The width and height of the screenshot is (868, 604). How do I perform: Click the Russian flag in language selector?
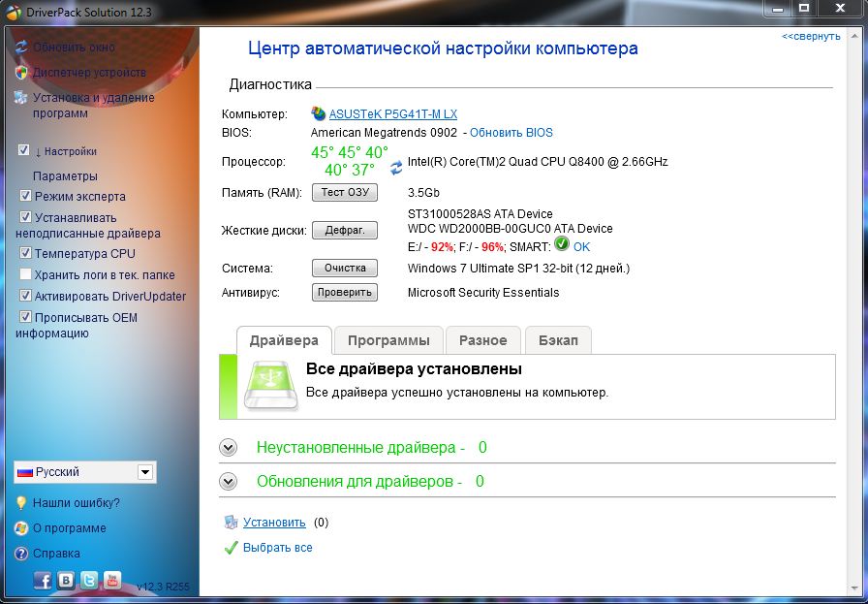pyautogui.click(x=25, y=472)
